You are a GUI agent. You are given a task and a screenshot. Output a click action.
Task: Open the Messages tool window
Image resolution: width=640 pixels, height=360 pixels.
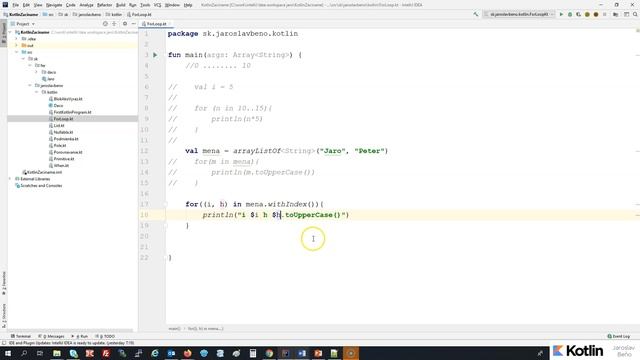pos(51,336)
